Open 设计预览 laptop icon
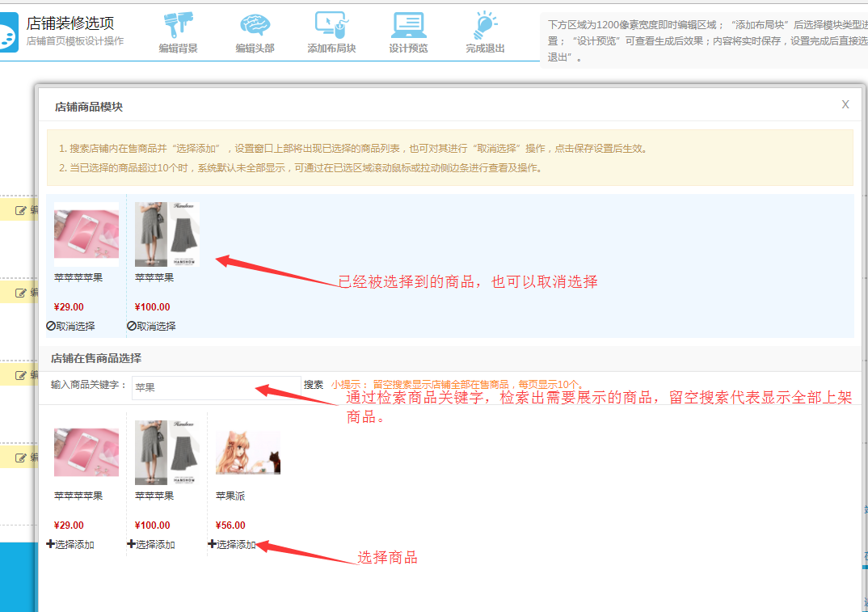Viewport: 868px width, 612px height. click(408, 25)
